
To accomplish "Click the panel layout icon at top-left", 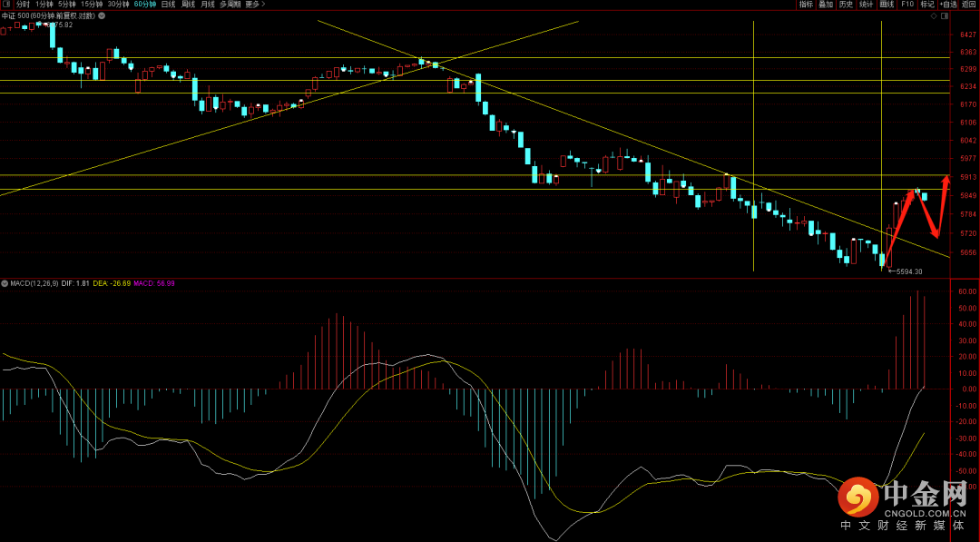I will pyautogui.click(x=7, y=5).
